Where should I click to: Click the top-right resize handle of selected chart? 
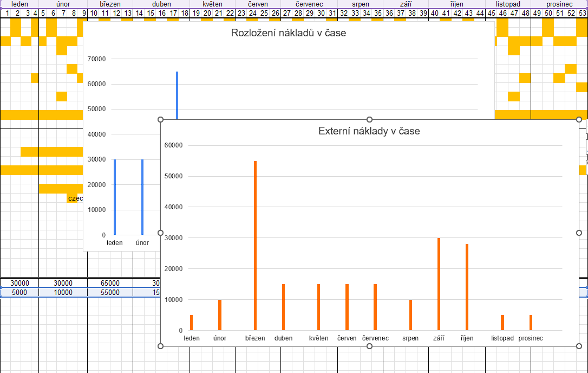click(579, 119)
